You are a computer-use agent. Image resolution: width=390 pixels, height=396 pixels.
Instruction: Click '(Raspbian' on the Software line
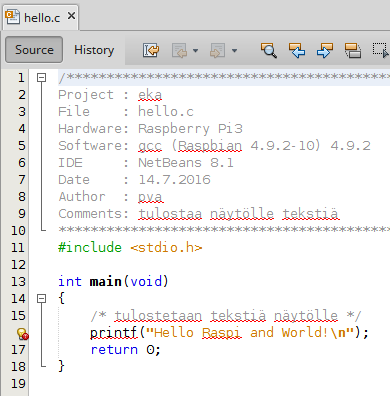(206, 146)
